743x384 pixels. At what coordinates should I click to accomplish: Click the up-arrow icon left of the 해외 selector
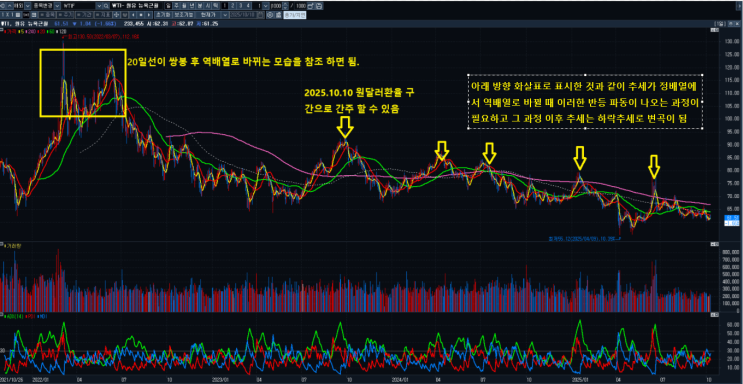[x=9, y=6]
